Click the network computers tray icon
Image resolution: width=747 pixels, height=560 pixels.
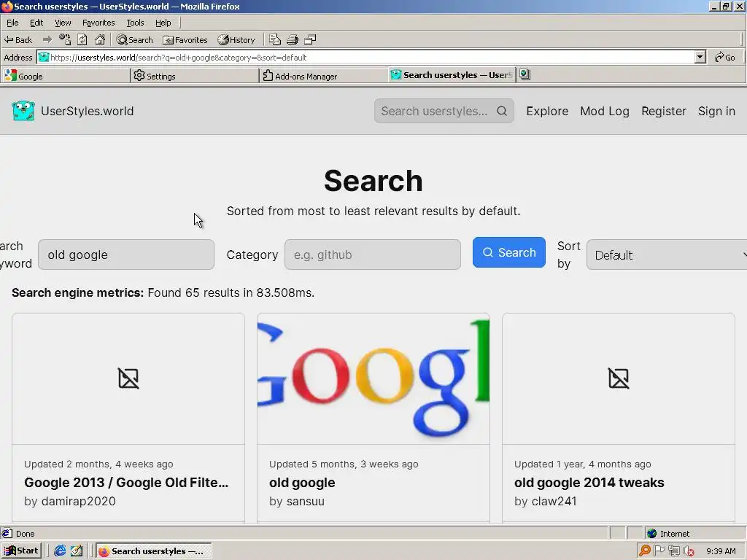(x=673, y=551)
